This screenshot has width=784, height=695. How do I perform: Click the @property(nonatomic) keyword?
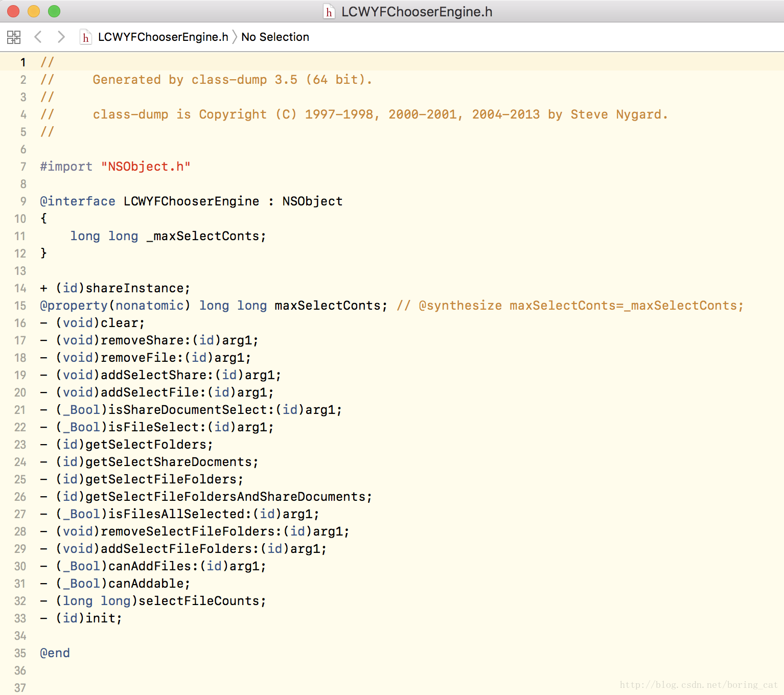point(115,306)
